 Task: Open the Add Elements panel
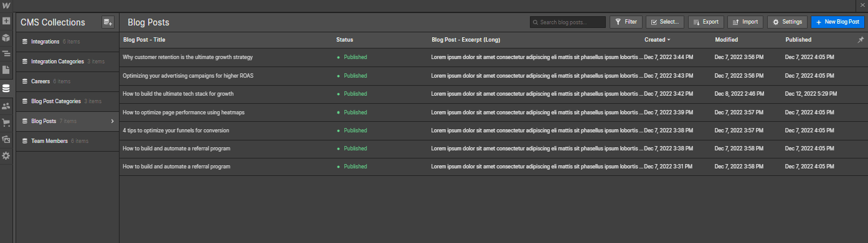point(6,21)
